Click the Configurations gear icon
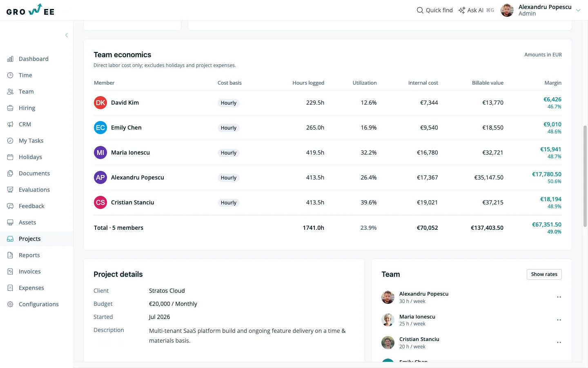Image resolution: width=588 pixels, height=368 pixels. tap(10, 304)
